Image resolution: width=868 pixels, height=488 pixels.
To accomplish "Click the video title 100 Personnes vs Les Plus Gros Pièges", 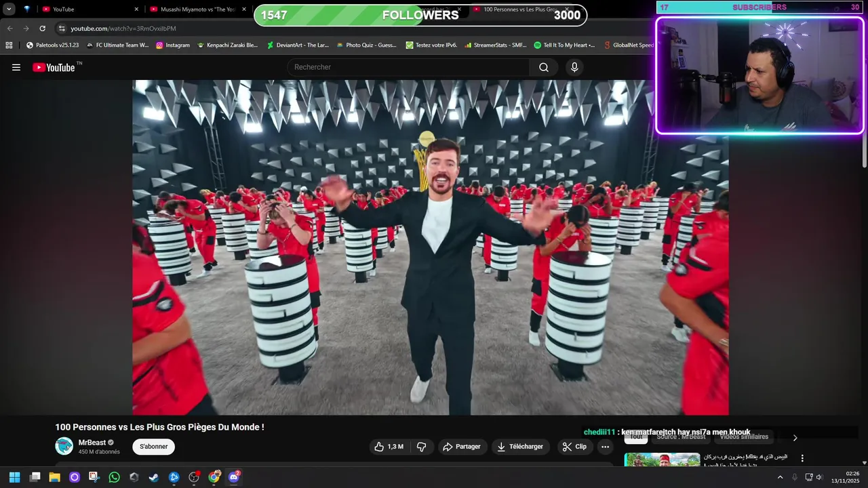I will coord(159,427).
